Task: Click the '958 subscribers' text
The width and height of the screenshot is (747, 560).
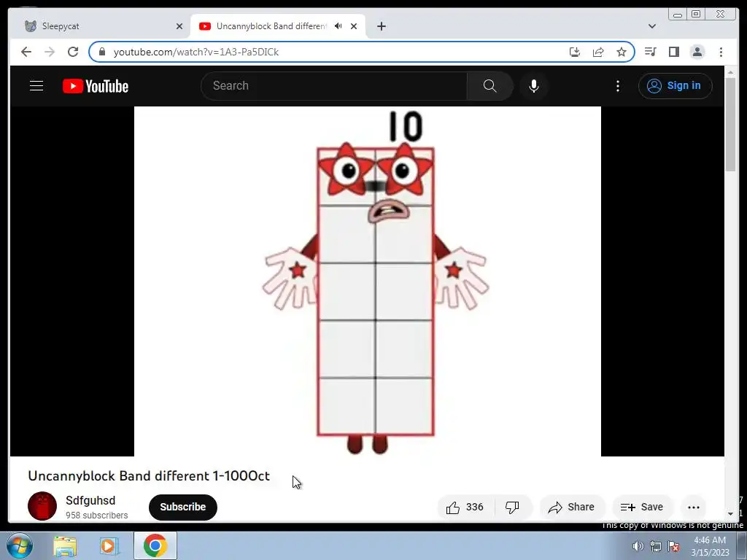Action: 97,516
